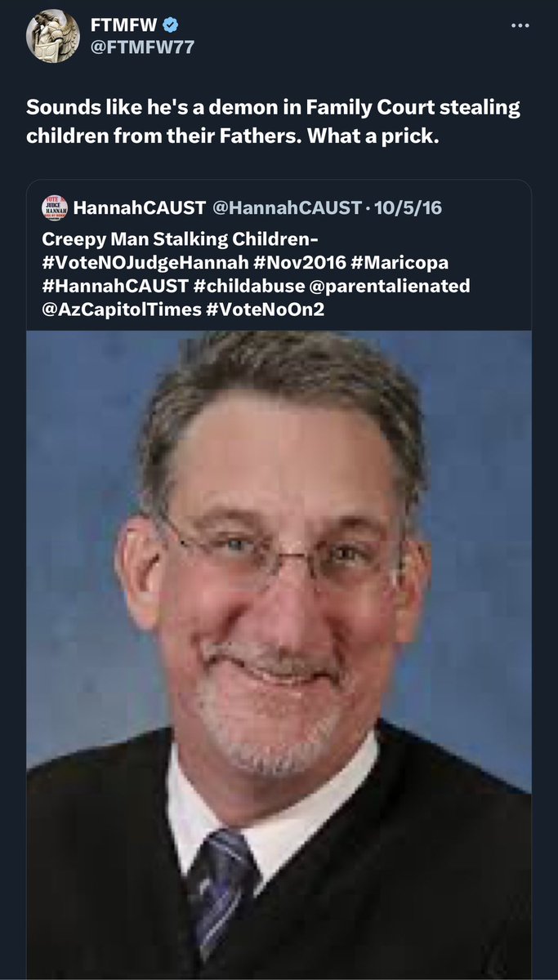The width and height of the screenshot is (558, 980).
Task: Open the @AzCapitolTimes mention
Action: [x=115, y=309]
